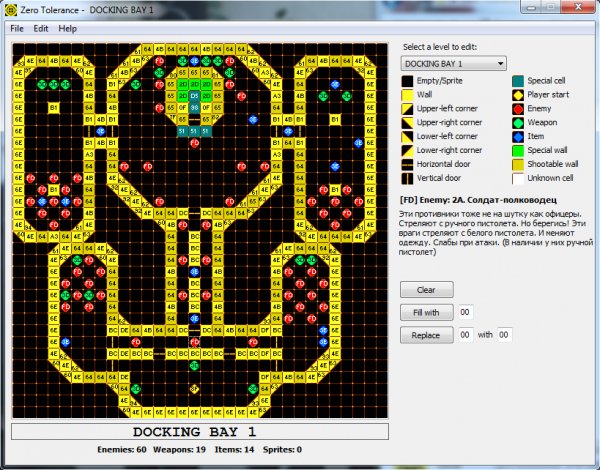This screenshot has height=470, width=600.
Task: Select the red Enemy legend icon
Action: [x=518, y=109]
